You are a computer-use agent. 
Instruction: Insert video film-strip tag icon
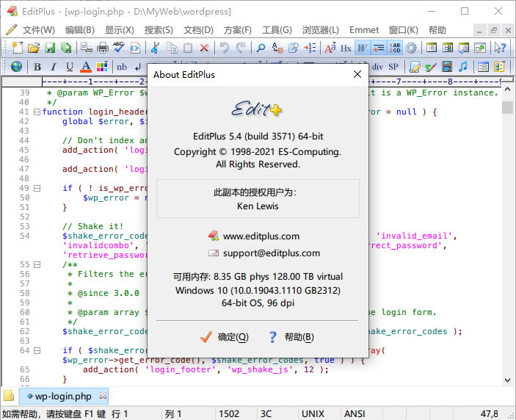(447, 67)
